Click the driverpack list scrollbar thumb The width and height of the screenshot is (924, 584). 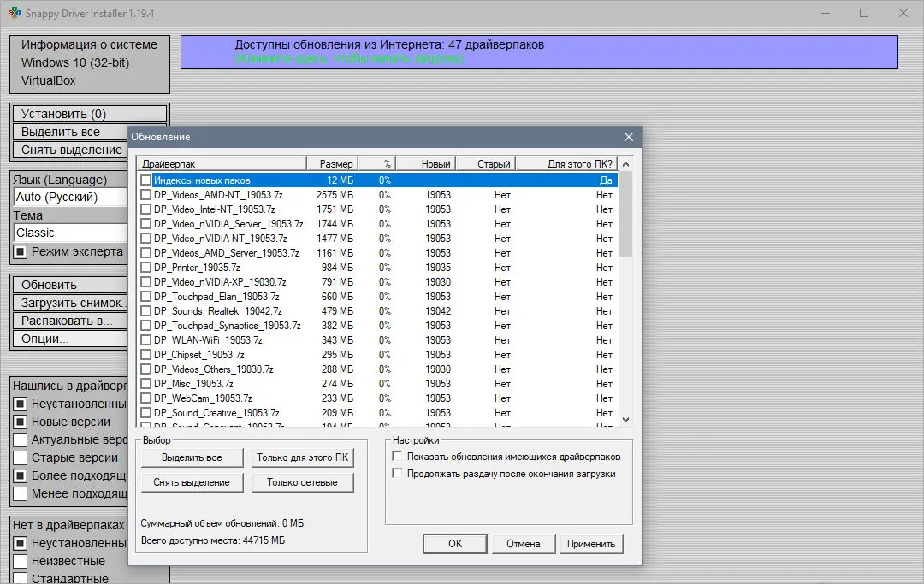point(625,215)
